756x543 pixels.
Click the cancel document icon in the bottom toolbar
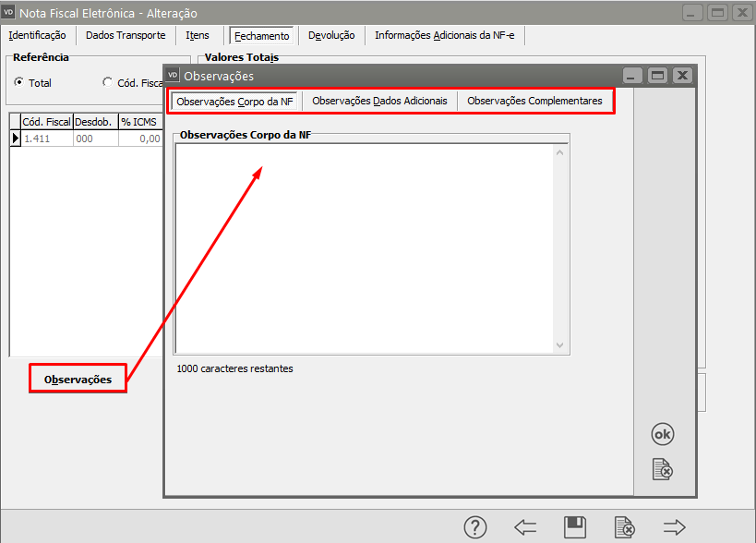tap(625, 527)
